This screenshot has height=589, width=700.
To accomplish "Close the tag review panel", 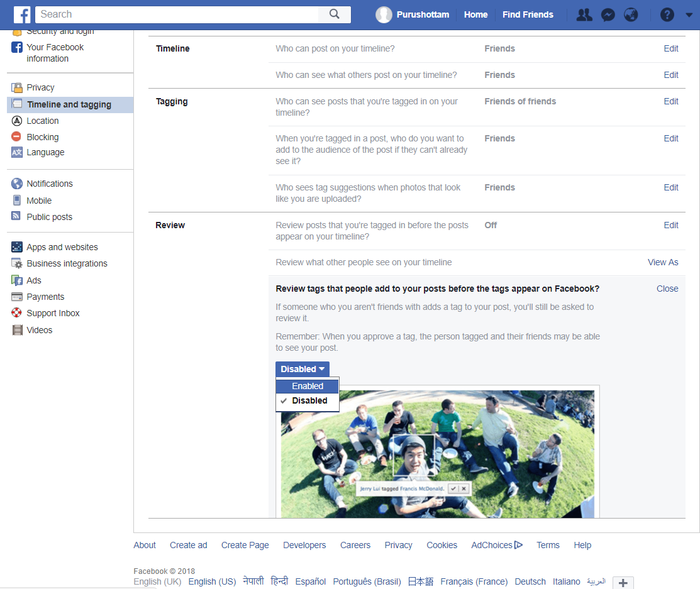I will (x=667, y=289).
